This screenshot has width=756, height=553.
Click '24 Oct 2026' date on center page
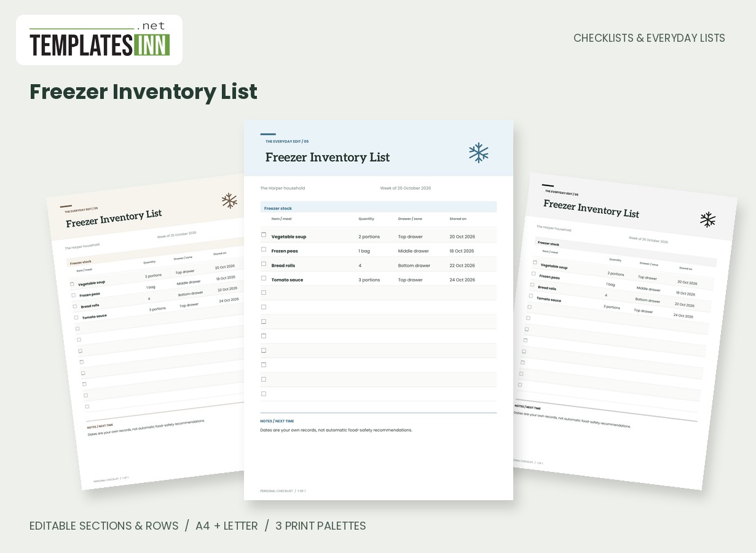(x=462, y=280)
